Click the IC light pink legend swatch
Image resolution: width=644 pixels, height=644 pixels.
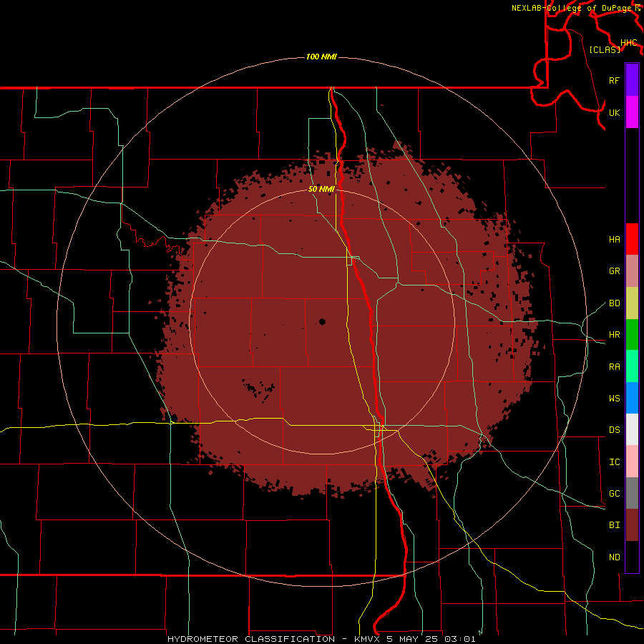(x=632, y=462)
